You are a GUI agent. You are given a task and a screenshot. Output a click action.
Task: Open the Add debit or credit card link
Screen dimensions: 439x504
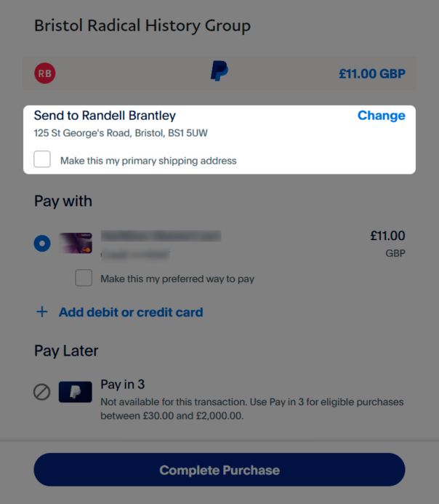tap(131, 312)
